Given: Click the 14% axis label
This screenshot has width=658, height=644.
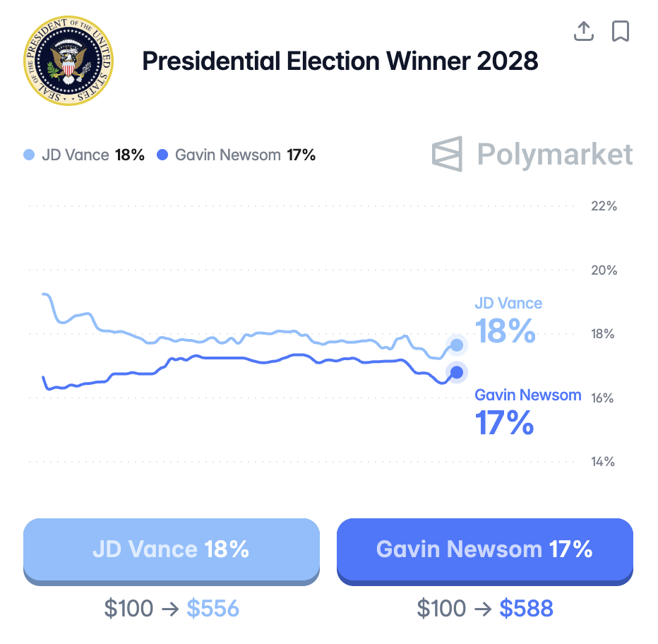Looking at the screenshot, I should pos(604,462).
